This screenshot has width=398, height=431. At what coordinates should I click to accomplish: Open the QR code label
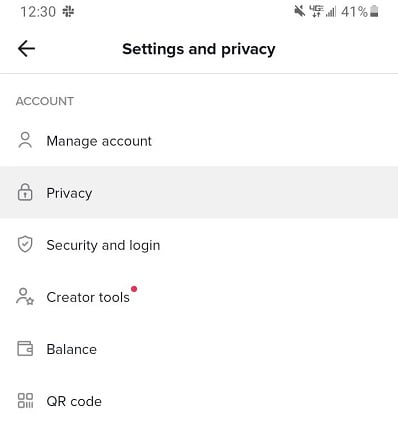[x=74, y=401]
